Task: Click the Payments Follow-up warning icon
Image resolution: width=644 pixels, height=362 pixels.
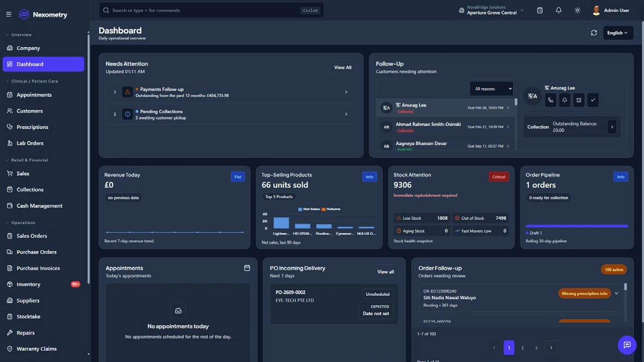Action: (x=127, y=92)
